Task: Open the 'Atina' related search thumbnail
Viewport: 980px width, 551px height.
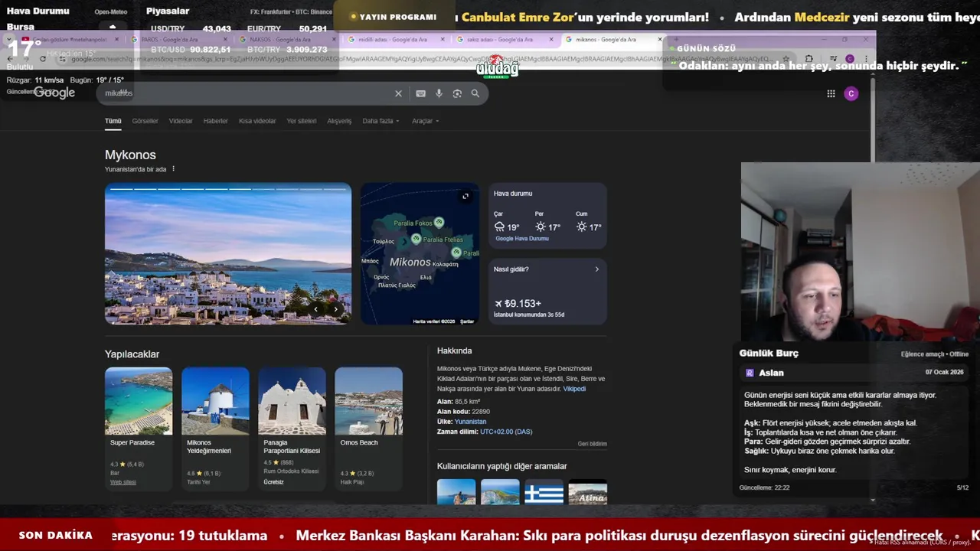Action: (588, 492)
